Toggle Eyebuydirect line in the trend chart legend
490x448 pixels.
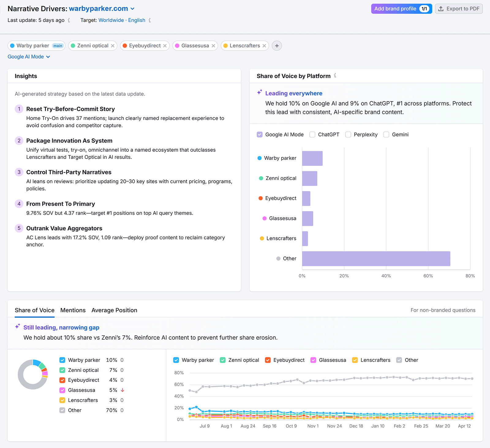(x=268, y=360)
